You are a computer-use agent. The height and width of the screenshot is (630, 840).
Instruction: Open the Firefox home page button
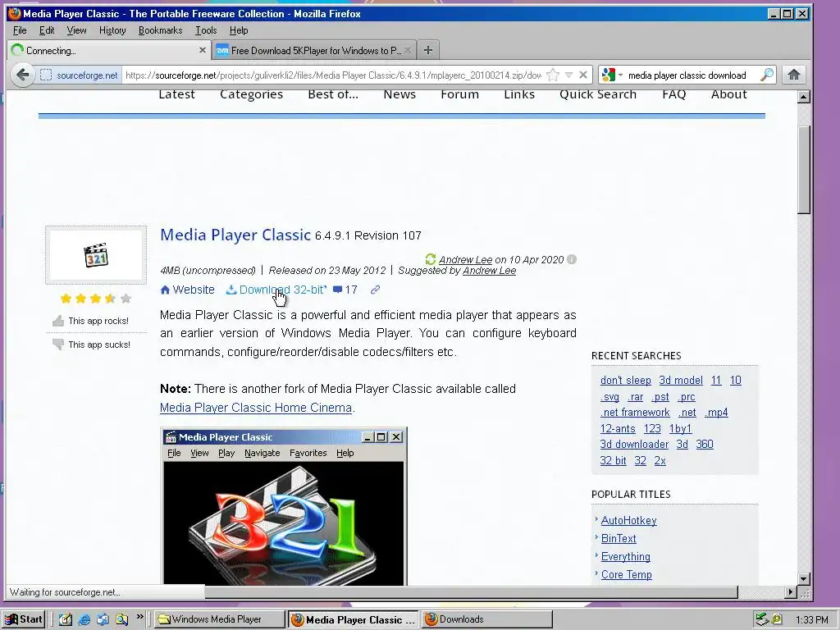(794, 75)
